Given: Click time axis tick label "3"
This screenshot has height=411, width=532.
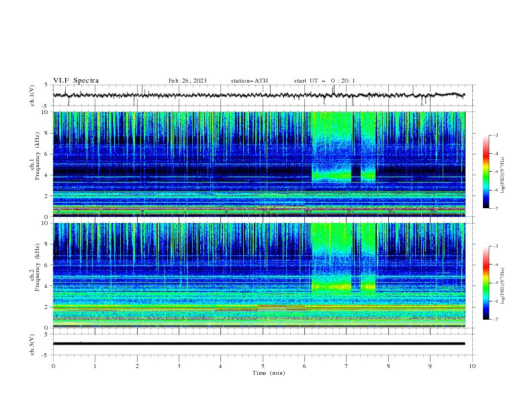Looking at the screenshot, I should point(179,366).
